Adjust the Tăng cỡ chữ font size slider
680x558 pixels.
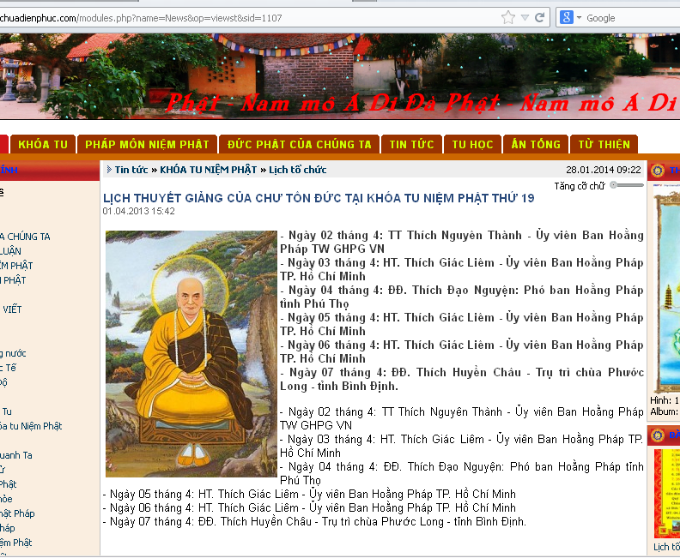point(627,185)
